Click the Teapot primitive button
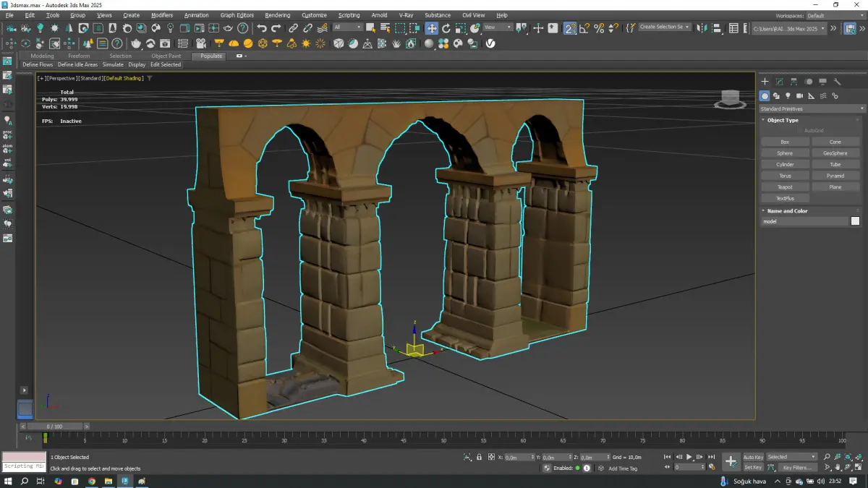This screenshot has width=868, height=488. pyautogui.click(x=785, y=187)
